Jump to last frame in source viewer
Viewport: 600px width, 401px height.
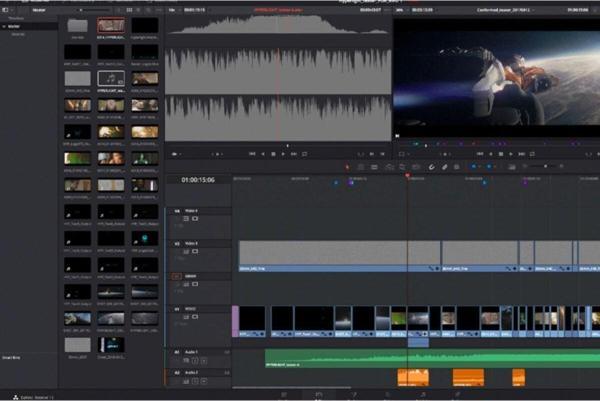[x=293, y=154]
